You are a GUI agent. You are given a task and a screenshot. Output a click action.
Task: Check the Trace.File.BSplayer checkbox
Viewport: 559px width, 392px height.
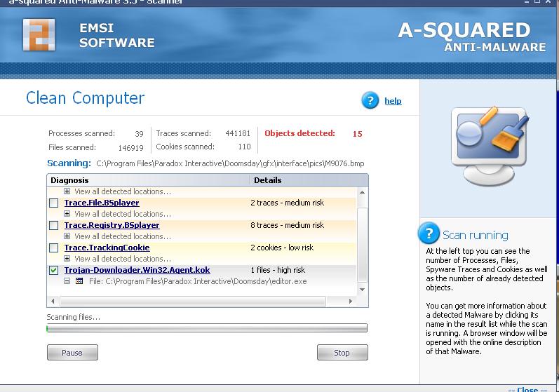[x=53, y=203]
